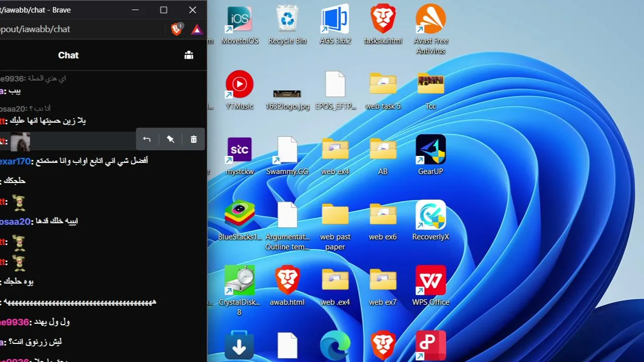Click the image emote in hovered message

tap(20, 142)
